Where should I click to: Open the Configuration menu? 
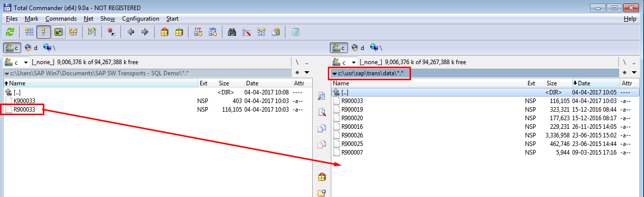pyautogui.click(x=141, y=19)
